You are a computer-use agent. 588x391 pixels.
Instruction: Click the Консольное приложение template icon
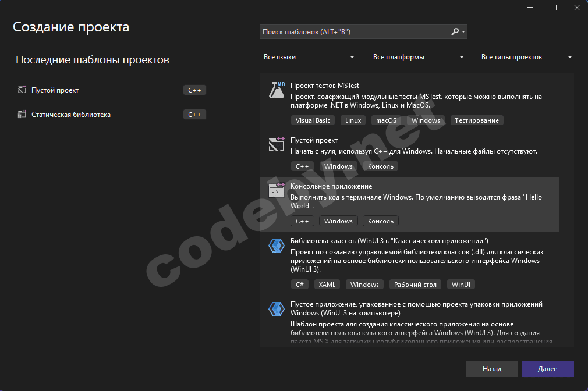276,190
